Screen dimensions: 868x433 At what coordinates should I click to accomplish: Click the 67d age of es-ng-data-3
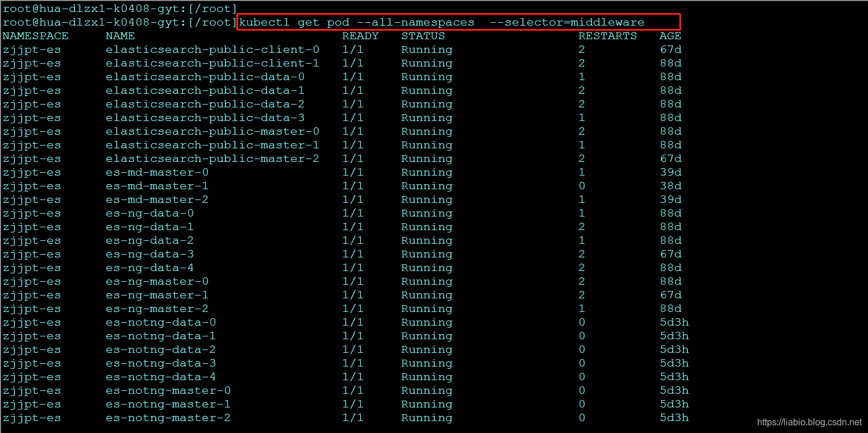coord(670,254)
